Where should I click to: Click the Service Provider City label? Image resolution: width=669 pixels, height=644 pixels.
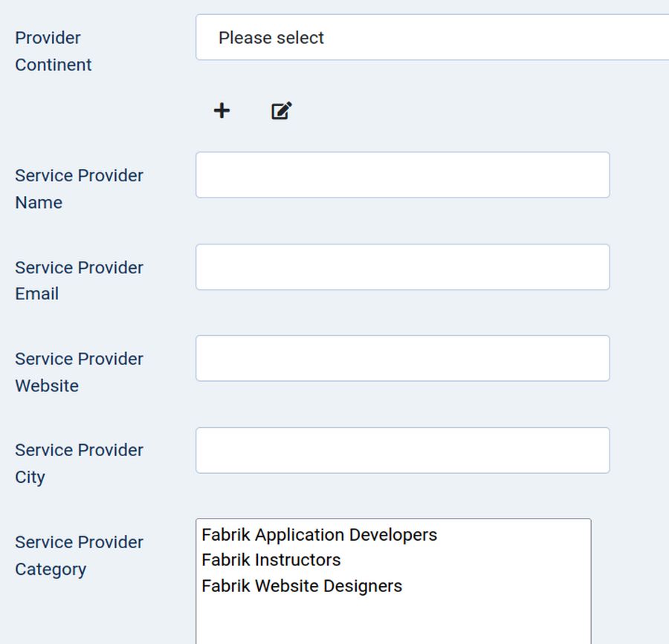[79, 464]
